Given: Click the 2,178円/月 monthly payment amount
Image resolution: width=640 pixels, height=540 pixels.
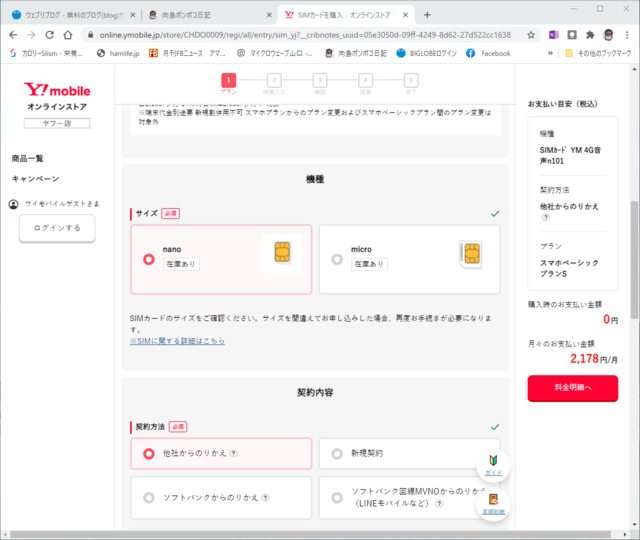Looking at the screenshot, I should (x=593, y=359).
